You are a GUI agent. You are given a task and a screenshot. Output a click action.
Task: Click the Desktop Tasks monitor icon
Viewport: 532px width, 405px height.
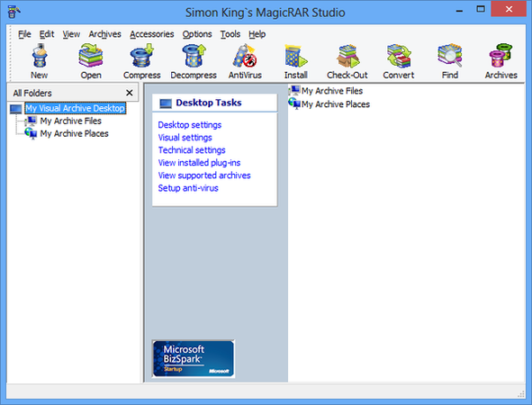(x=166, y=103)
